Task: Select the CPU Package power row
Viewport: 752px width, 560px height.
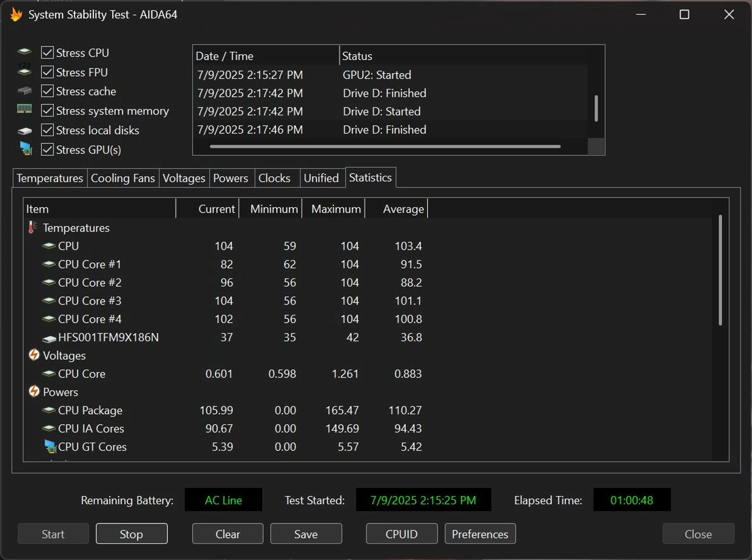Action: (368, 410)
